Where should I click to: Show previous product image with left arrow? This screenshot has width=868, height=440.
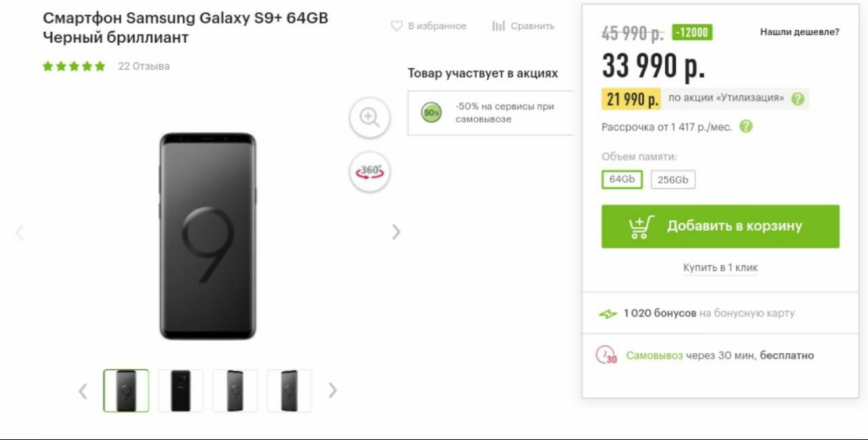[20, 233]
